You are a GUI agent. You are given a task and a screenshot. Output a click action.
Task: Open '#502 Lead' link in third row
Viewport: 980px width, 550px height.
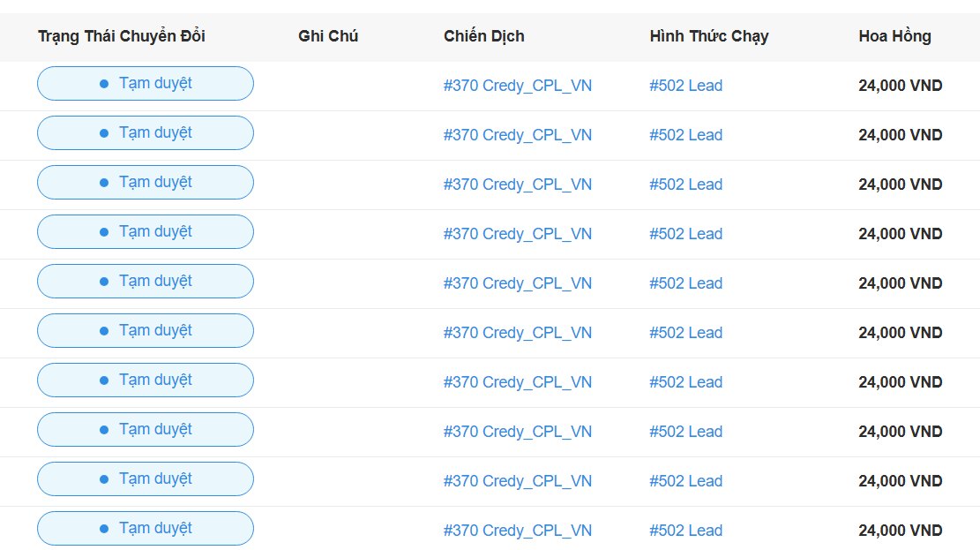point(685,185)
